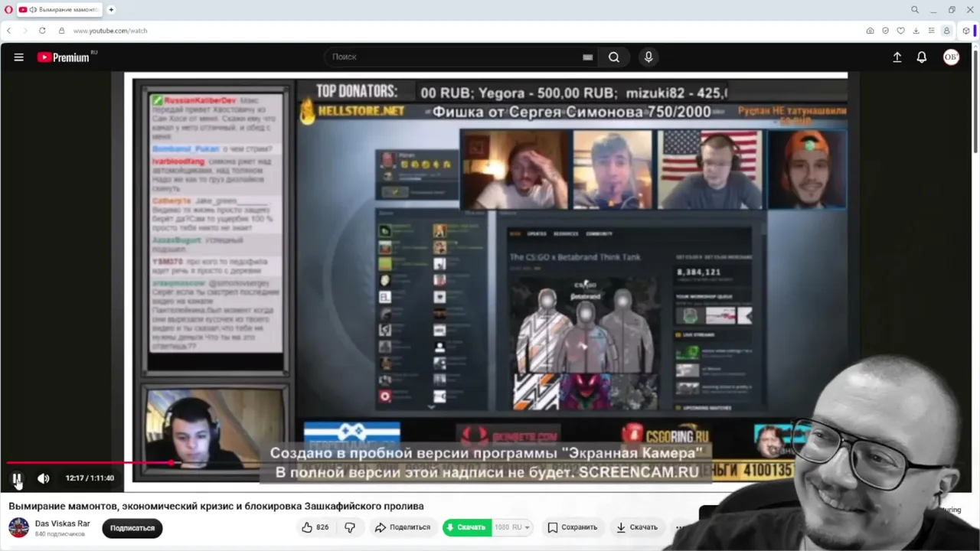The width and height of the screenshot is (980, 551).
Task: Start voice search with the microphone
Action: [x=648, y=57]
